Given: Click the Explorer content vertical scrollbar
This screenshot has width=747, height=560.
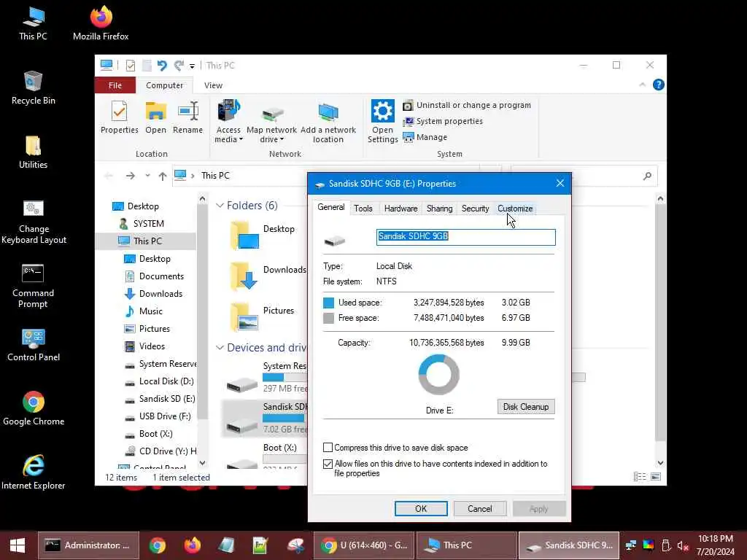Looking at the screenshot, I should pos(660,324).
